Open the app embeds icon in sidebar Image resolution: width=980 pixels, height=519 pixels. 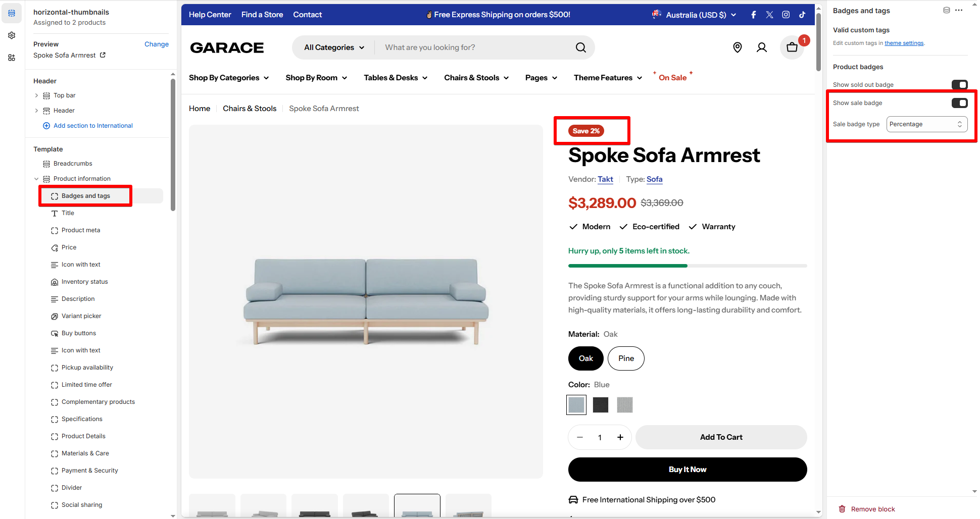pos(12,58)
